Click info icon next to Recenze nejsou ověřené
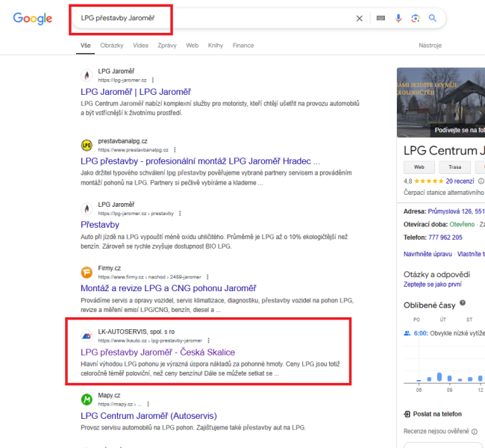Screen dimensions: 485x448 [x=474, y=432]
